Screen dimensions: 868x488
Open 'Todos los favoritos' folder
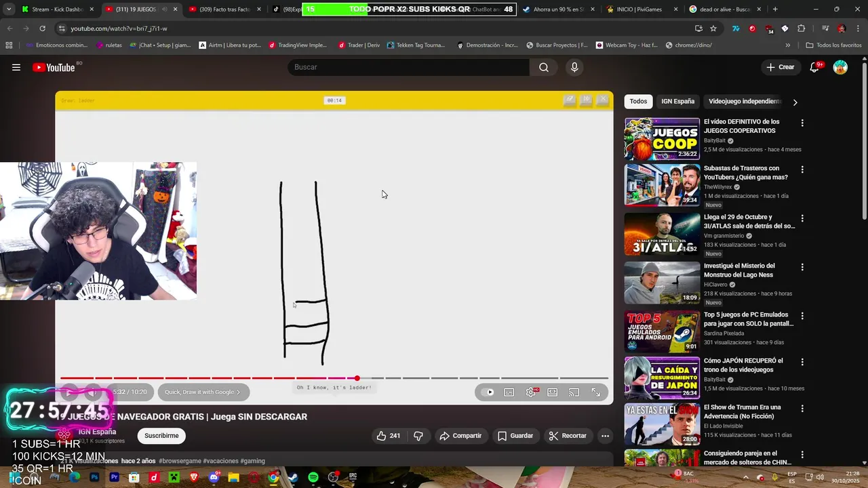[833, 45]
